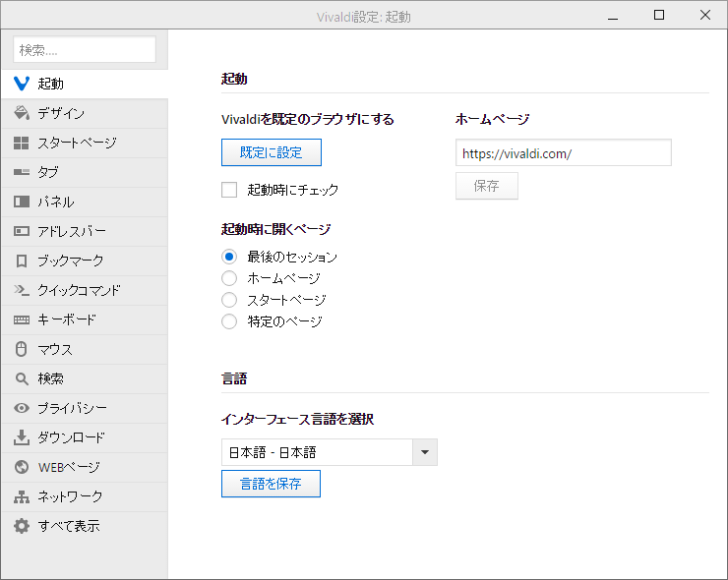The height and width of the screenshot is (580, 728).
Task: Click the 言語を保存 button
Action: point(271,484)
